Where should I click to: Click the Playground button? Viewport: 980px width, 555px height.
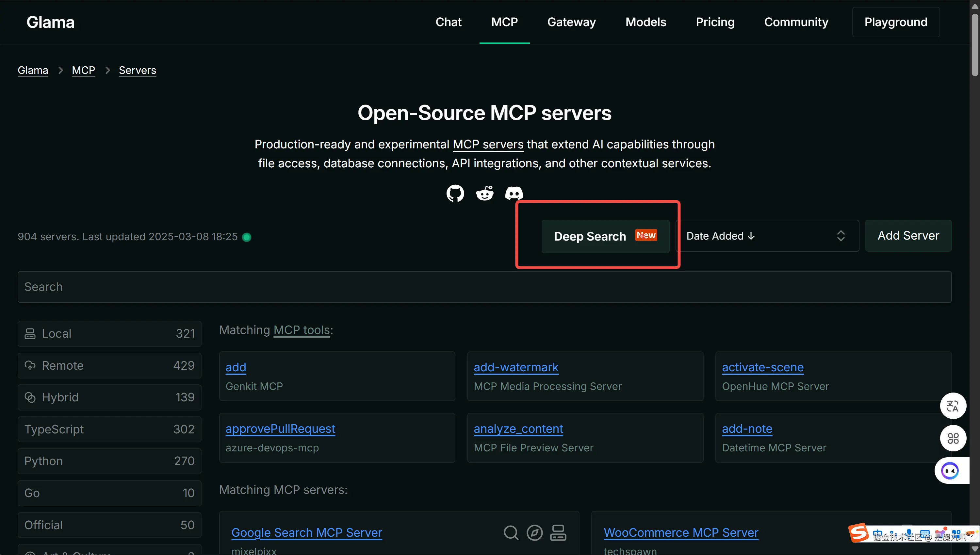[896, 22]
